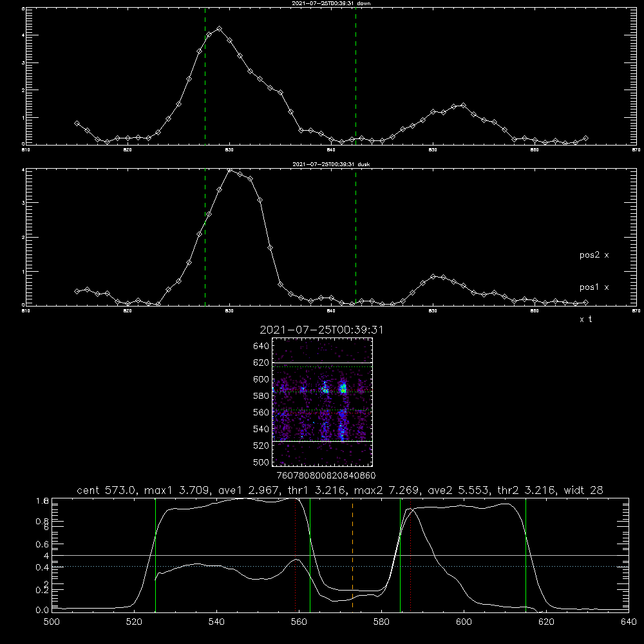Viewport: 644px width, 644px height.
Task: Click x-axis label 640 on bottom plot
Action: click(x=629, y=622)
